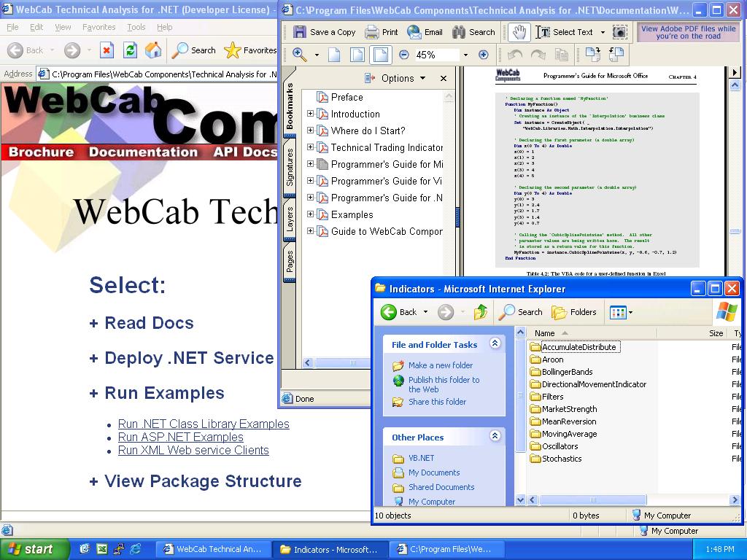Open VB.NET in Other Places
The height and width of the screenshot is (560, 747).
click(x=421, y=458)
